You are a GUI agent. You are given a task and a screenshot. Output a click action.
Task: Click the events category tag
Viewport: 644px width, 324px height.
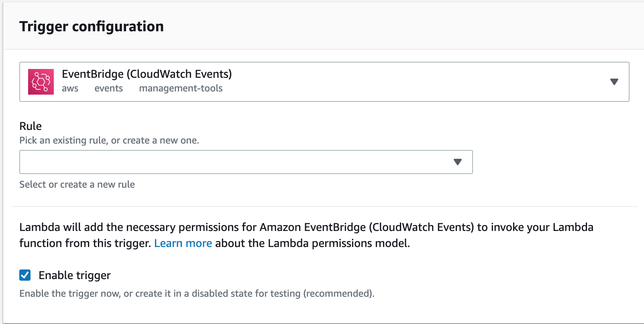coord(109,88)
